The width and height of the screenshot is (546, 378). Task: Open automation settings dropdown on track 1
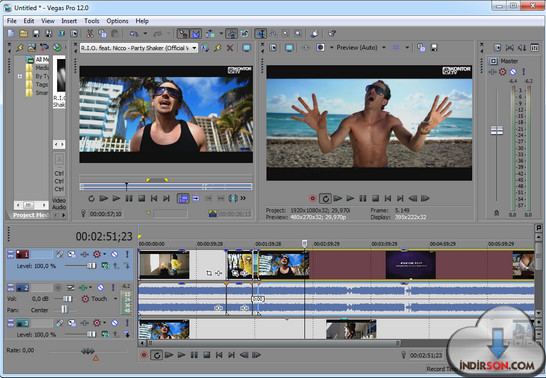click(x=104, y=254)
